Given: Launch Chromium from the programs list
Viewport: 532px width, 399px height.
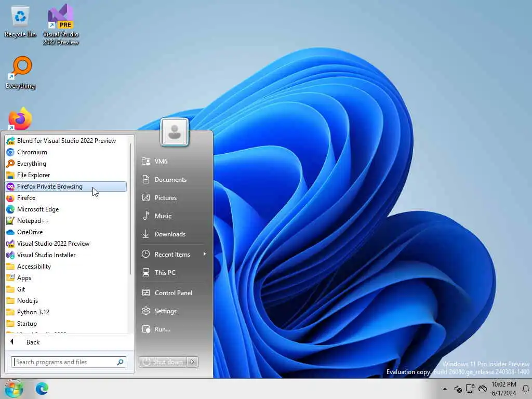Looking at the screenshot, I should pyautogui.click(x=66, y=152).
